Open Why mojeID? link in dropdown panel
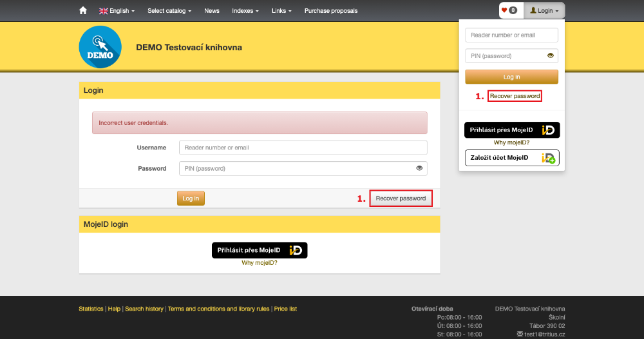644x339 pixels. (511, 142)
